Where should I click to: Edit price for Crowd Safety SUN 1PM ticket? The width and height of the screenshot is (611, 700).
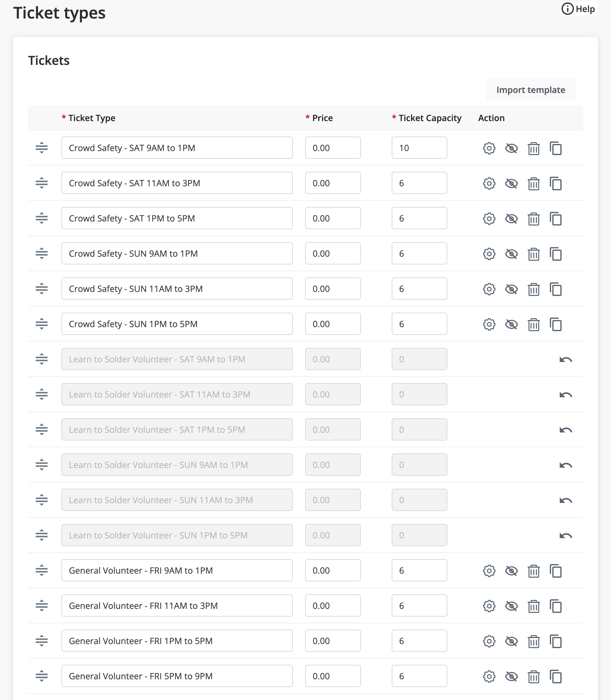point(333,324)
